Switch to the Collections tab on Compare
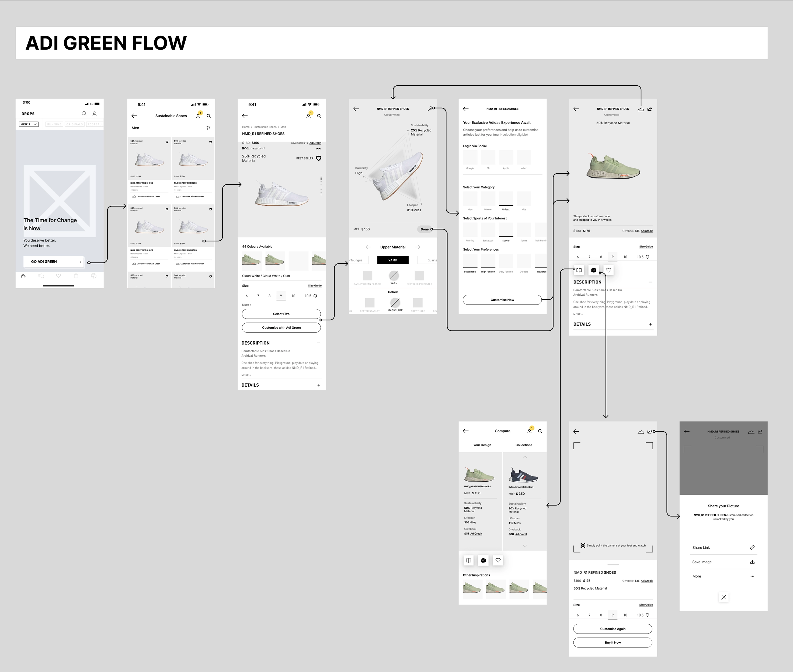This screenshot has height=672, width=793. pos(524,444)
